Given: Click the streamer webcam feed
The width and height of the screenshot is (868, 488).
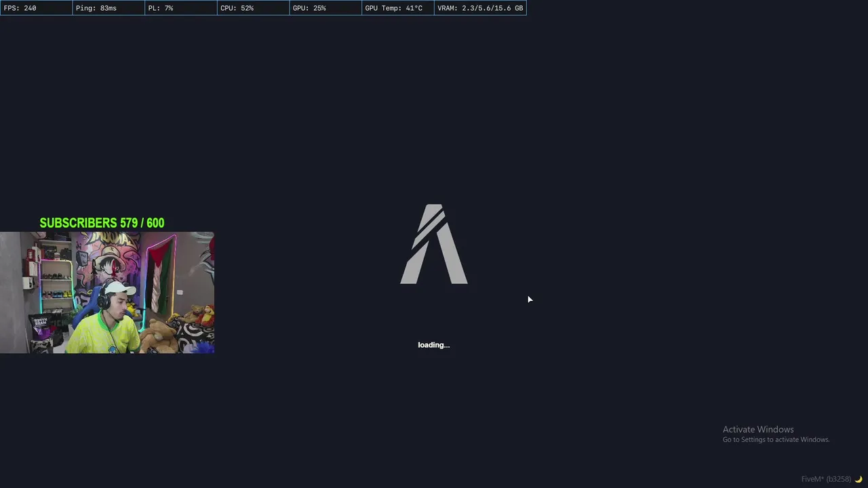Looking at the screenshot, I should coord(107,293).
